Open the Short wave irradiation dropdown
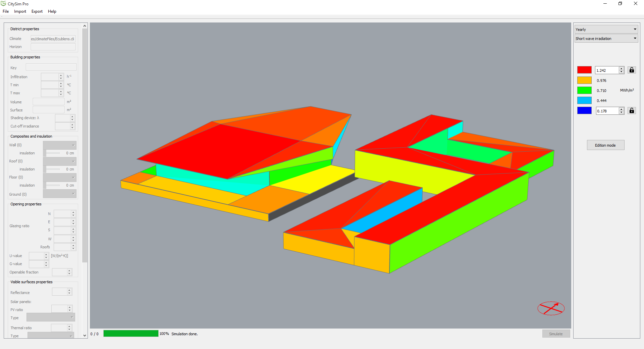Screen dimensions: 644x349 click(x=606, y=39)
